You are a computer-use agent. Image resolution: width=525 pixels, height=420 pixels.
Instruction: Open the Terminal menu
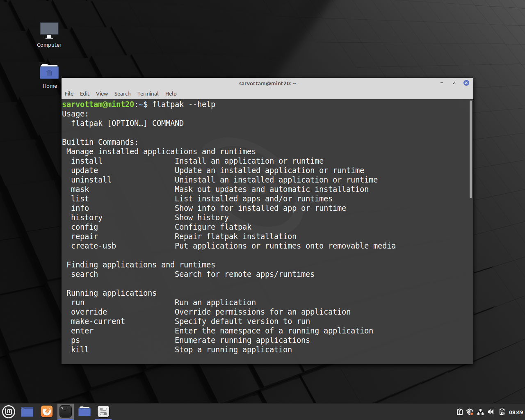(x=148, y=94)
